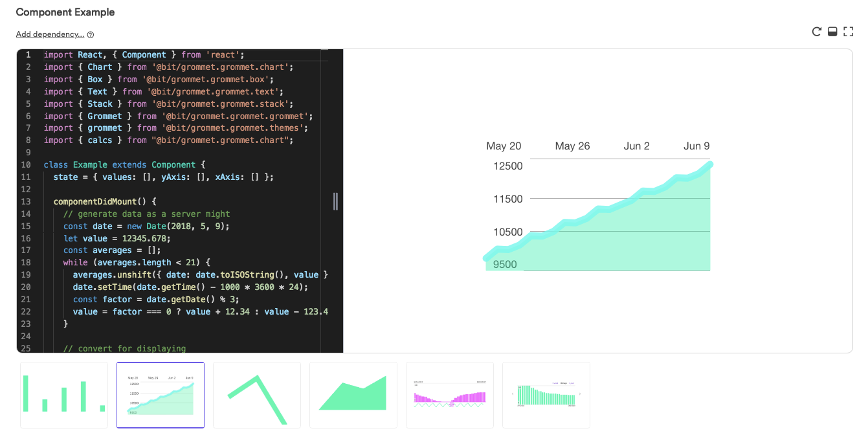Click the Add dependency link

pos(50,34)
